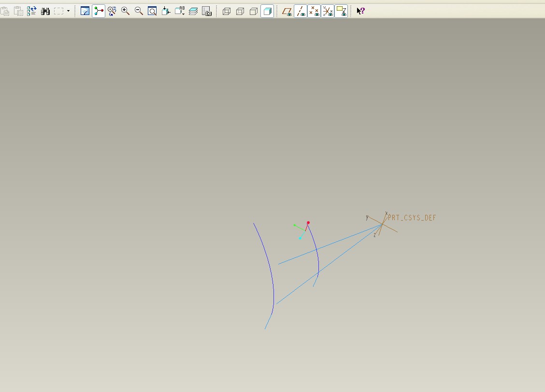Switch to Wireframe display

227,12
